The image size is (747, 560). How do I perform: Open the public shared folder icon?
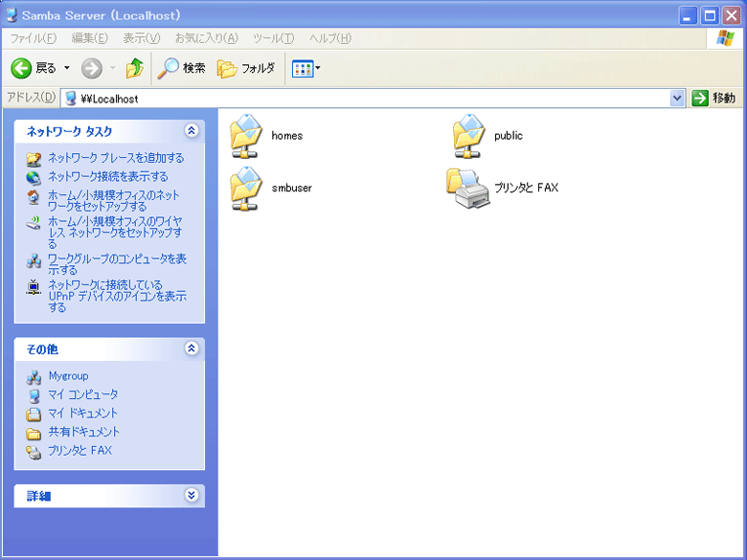pyautogui.click(x=469, y=136)
